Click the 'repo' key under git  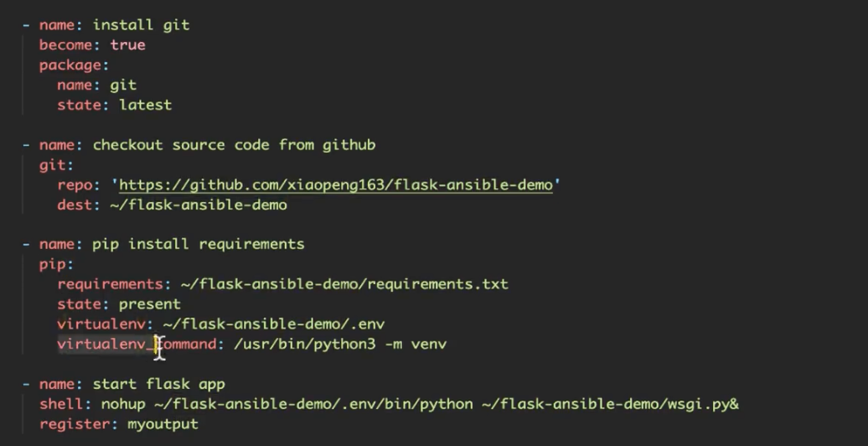75,184
